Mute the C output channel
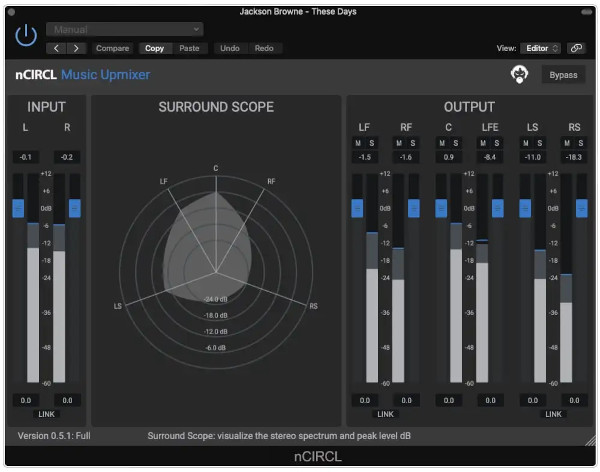This screenshot has width=600, height=472. (x=442, y=143)
